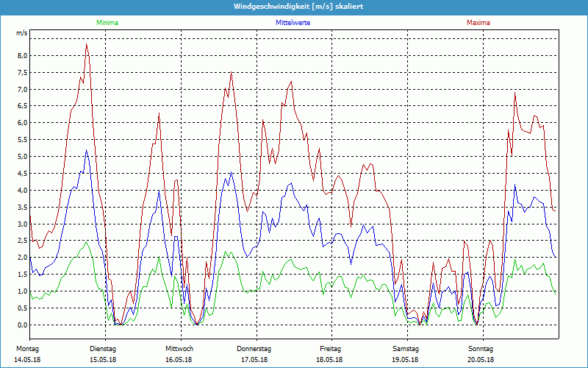Click the Montag day label
Viewport: 588px width, 368px height.
tap(27, 349)
